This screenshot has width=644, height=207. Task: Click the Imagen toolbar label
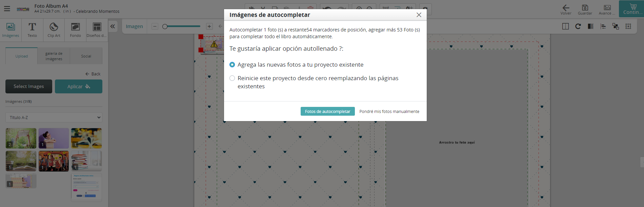click(135, 26)
